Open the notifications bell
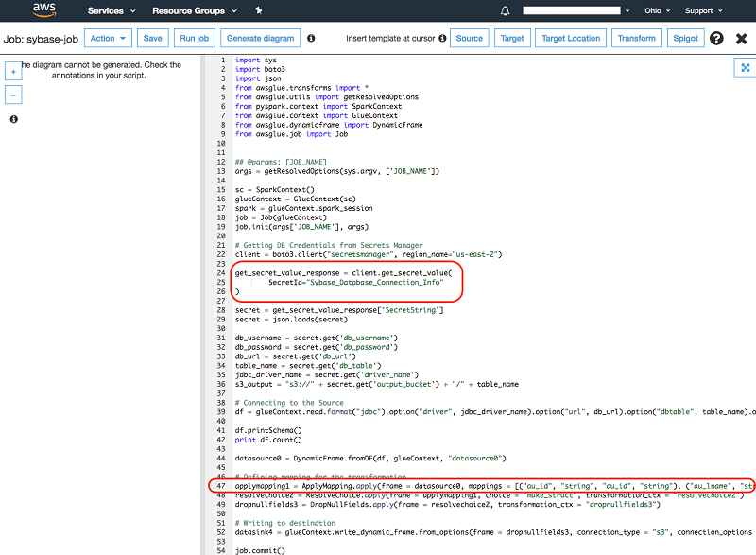 point(505,11)
